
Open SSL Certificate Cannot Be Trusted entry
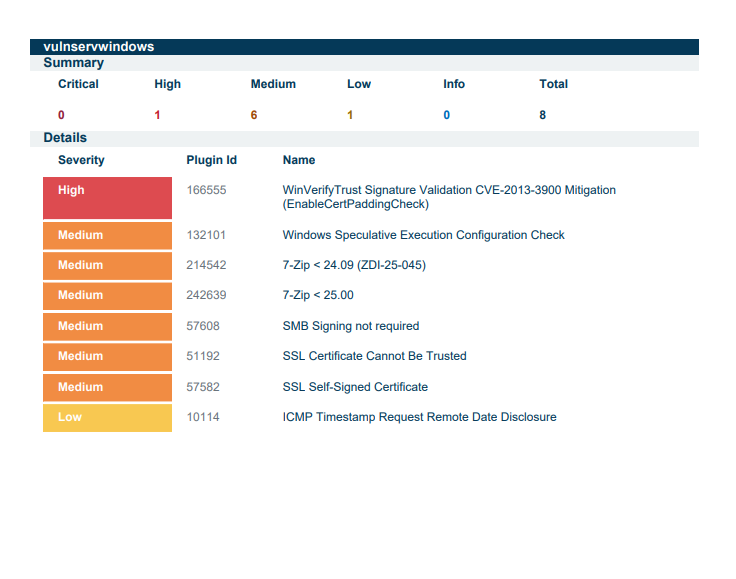[x=375, y=356]
